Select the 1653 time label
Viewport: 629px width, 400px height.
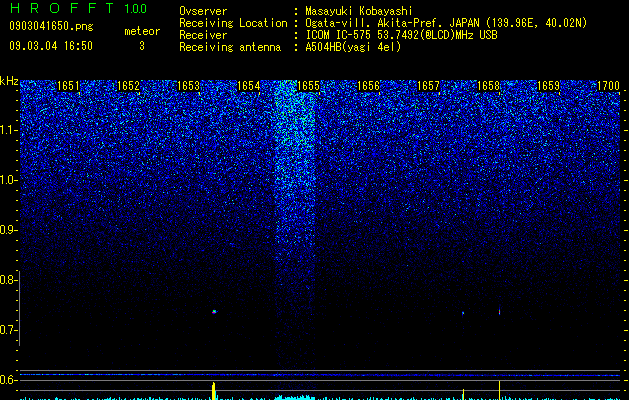pyautogui.click(x=188, y=86)
